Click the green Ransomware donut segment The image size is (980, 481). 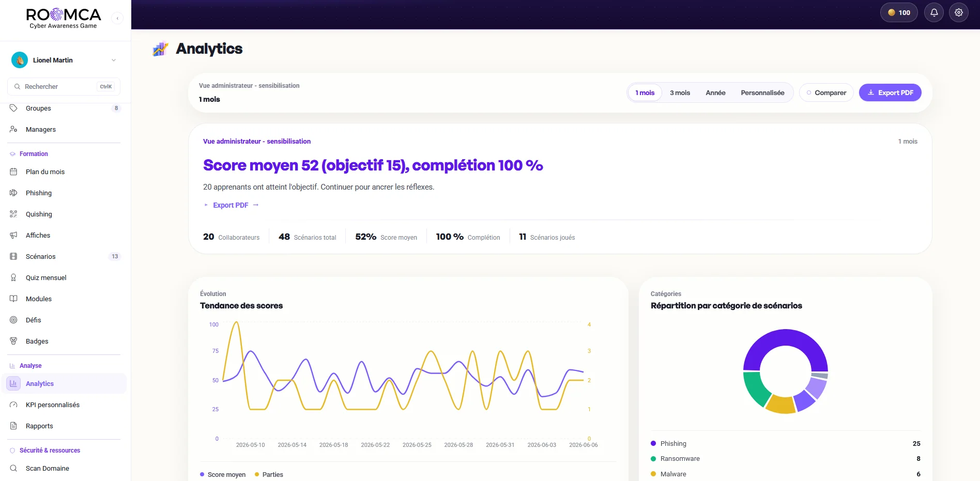[756, 389]
